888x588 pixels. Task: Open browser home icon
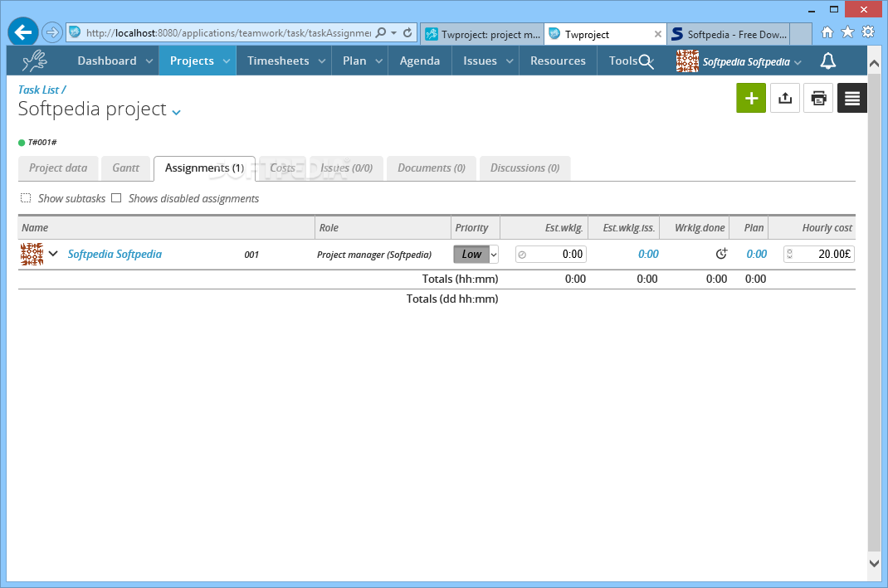point(827,32)
